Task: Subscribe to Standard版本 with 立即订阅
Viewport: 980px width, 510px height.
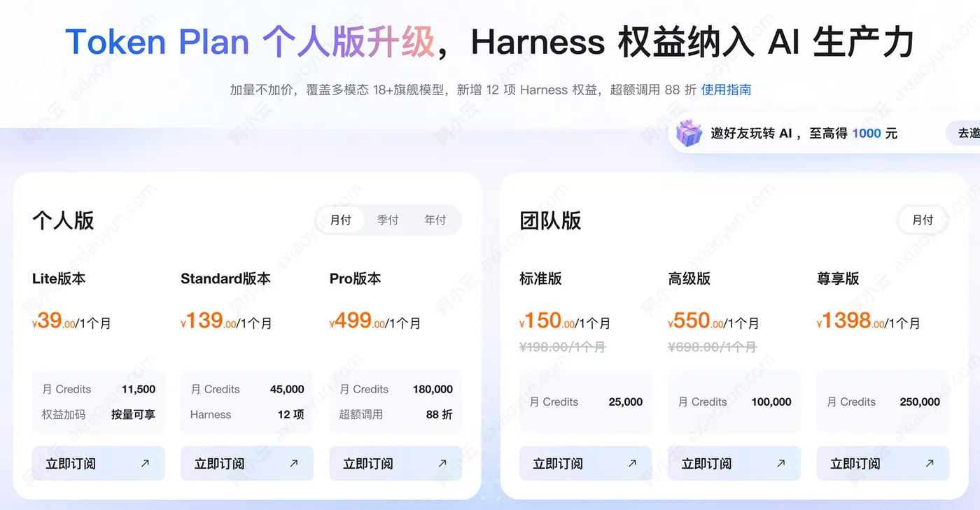Action: pyautogui.click(x=247, y=463)
